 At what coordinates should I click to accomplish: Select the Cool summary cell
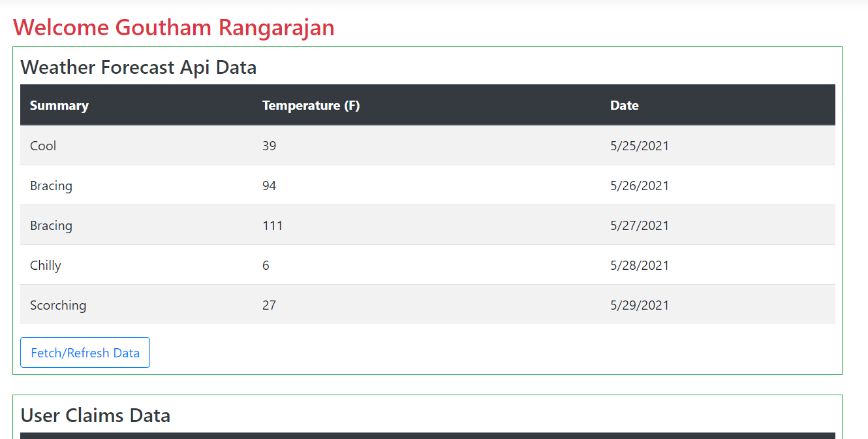[x=43, y=146]
